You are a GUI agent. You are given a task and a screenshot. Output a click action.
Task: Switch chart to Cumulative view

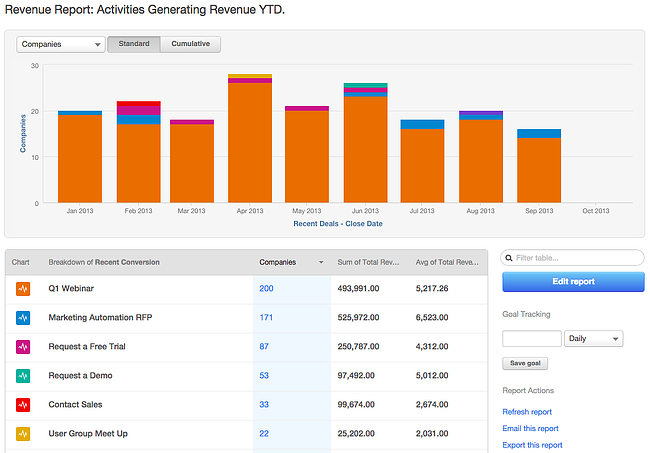click(x=191, y=44)
